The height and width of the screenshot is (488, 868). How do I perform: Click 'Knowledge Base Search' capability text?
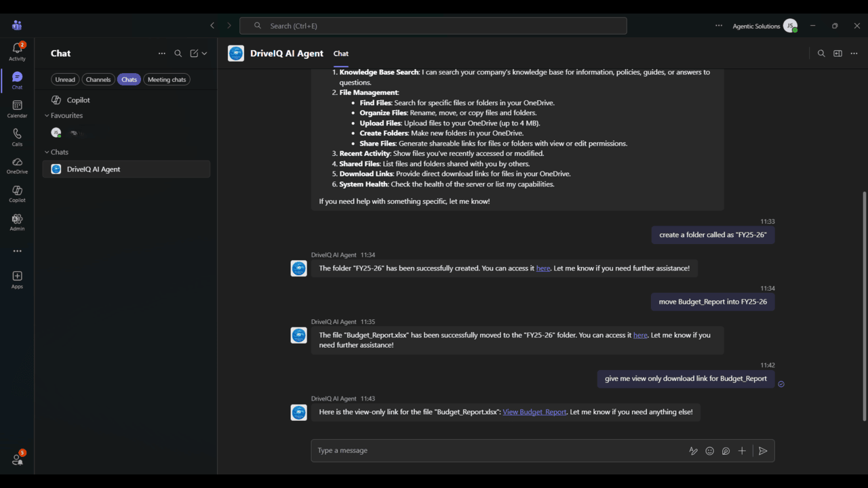tap(380, 72)
